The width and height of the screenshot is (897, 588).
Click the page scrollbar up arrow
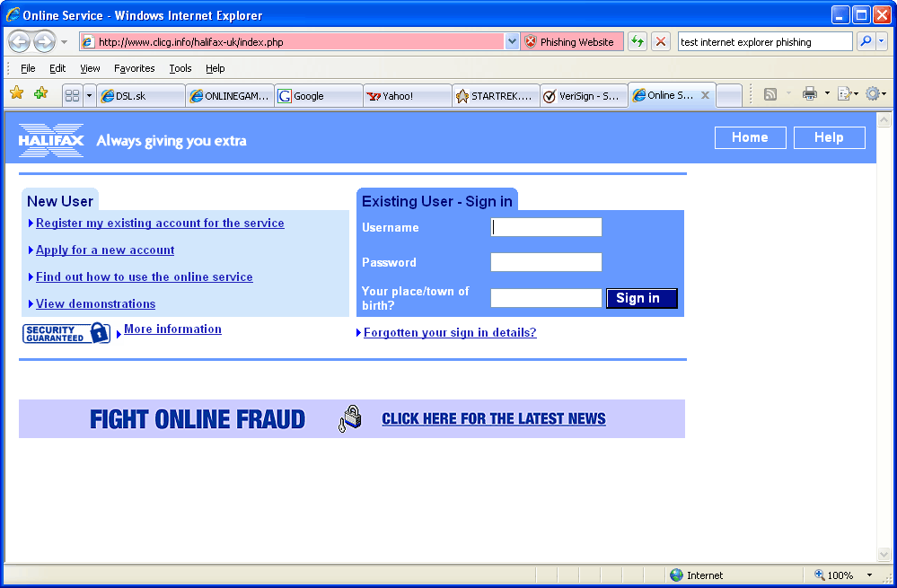pos(884,119)
